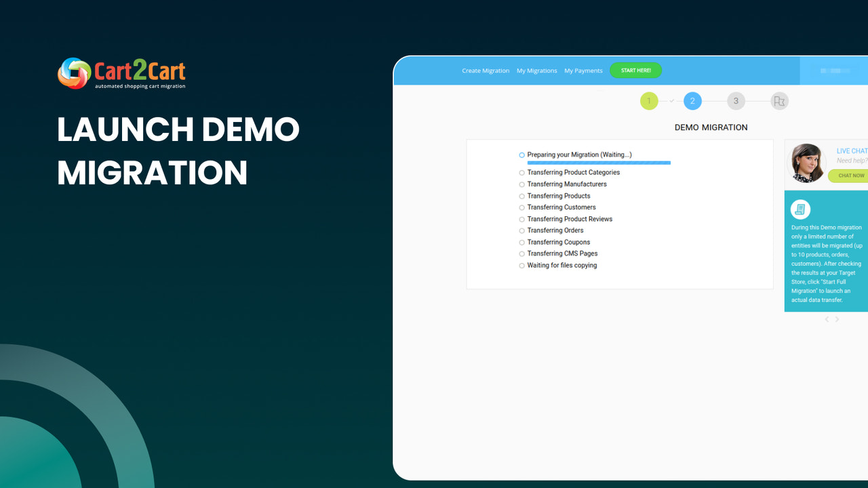Open the live chat agent avatar photo
Viewport: 868px width, 488px height.
click(807, 163)
